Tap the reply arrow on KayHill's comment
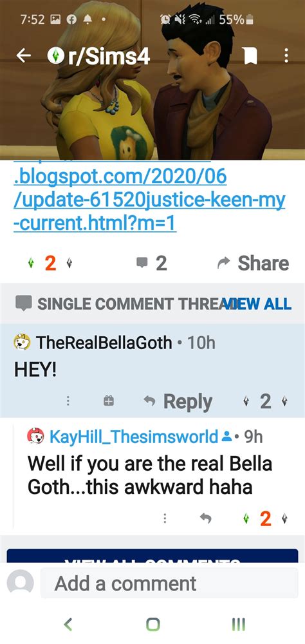305x644 pixels. (x=206, y=518)
